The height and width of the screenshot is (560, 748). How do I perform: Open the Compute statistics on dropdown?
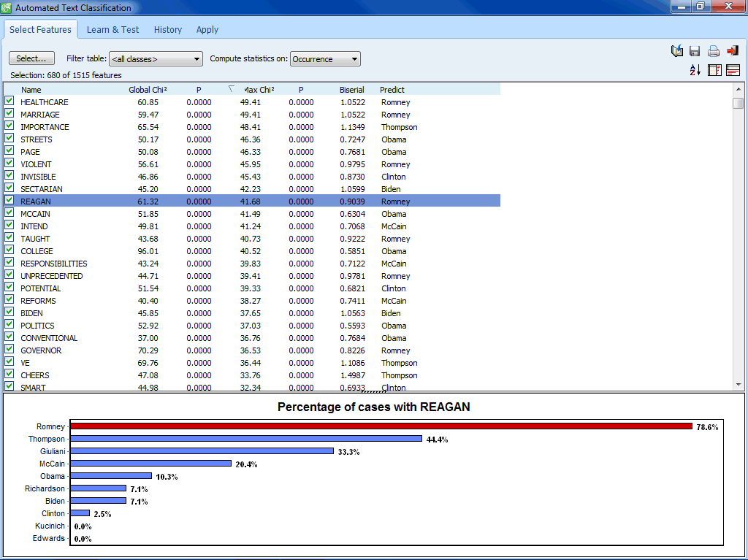click(x=325, y=59)
